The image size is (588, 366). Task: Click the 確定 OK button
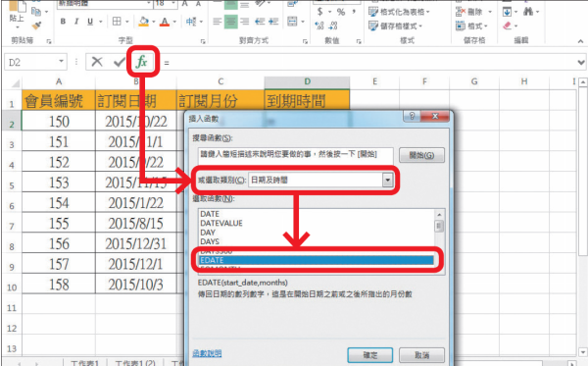point(370,355)
